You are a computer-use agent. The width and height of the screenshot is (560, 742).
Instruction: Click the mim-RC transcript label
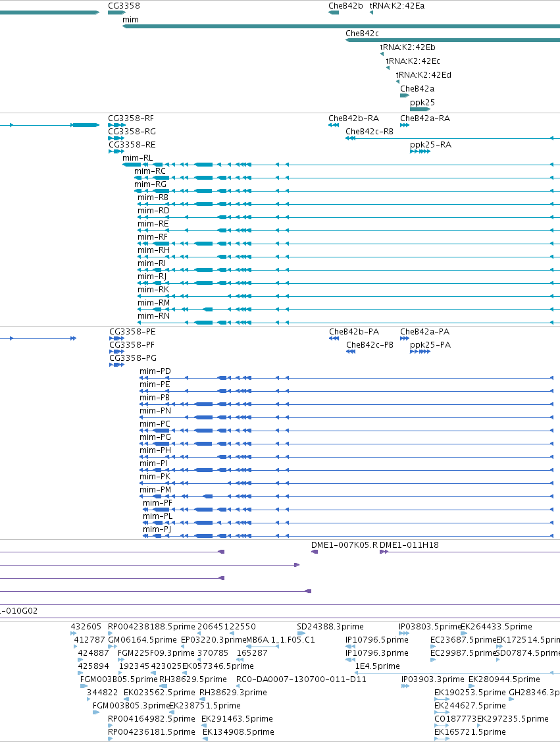[x=150, y=171]
